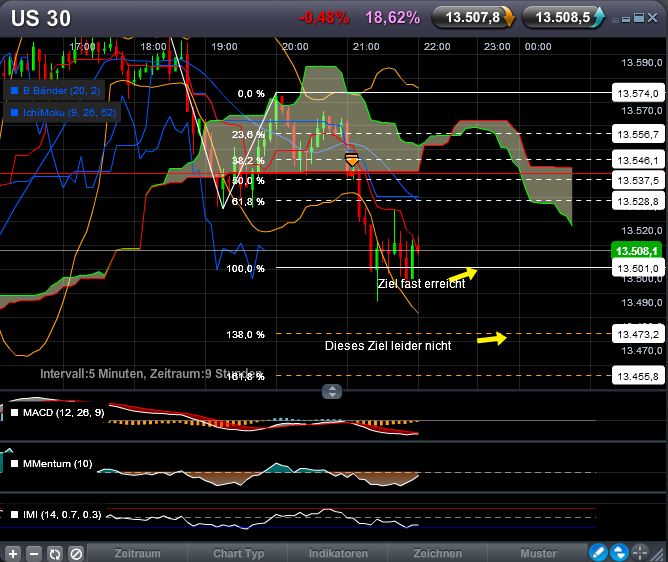
Task: Toggle the MMentum (10) indicator box
Action: click(x=14, y=464)
